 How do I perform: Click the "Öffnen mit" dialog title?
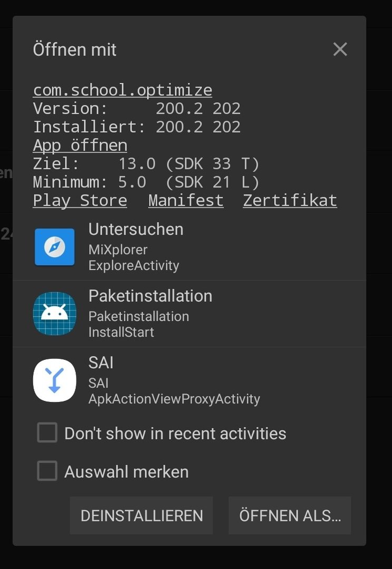tap(75, 50)
